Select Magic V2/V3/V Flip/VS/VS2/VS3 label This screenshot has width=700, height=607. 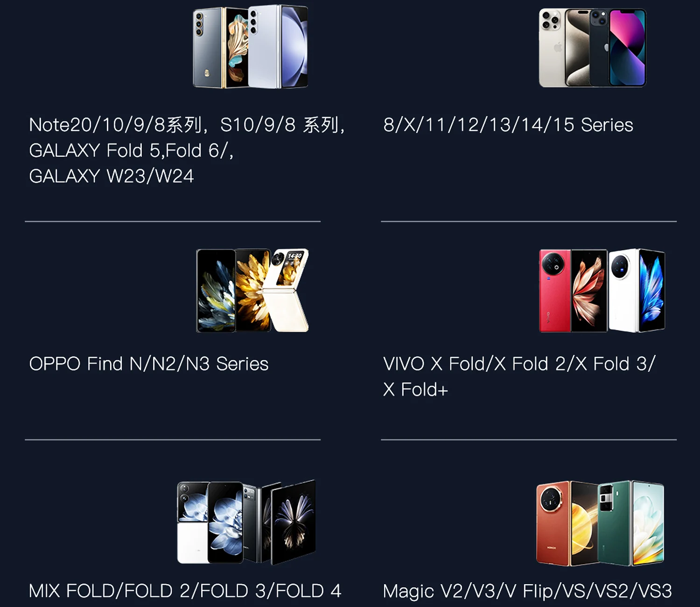tap(527, 591)
